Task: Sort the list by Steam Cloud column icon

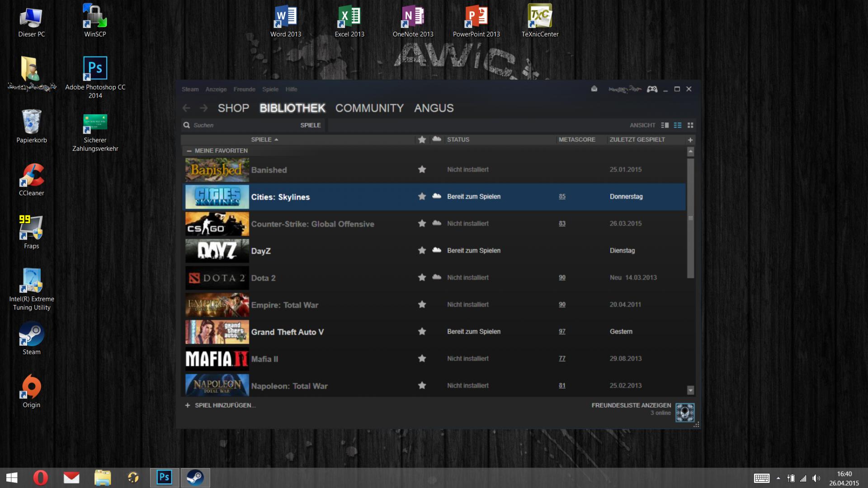Action: [x=436, y=139]
